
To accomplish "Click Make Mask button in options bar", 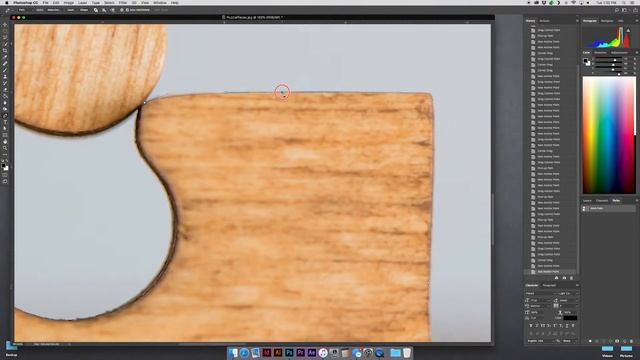I will click(71, 10).
